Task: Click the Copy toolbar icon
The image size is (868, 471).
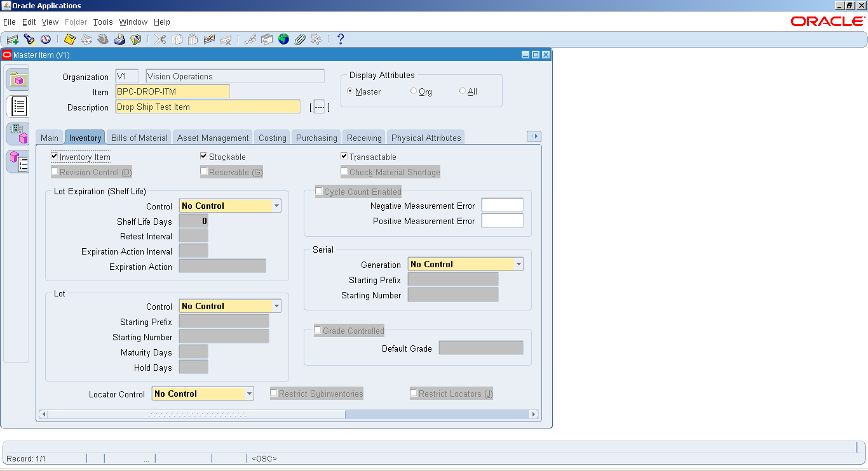Action: point(177,39)
